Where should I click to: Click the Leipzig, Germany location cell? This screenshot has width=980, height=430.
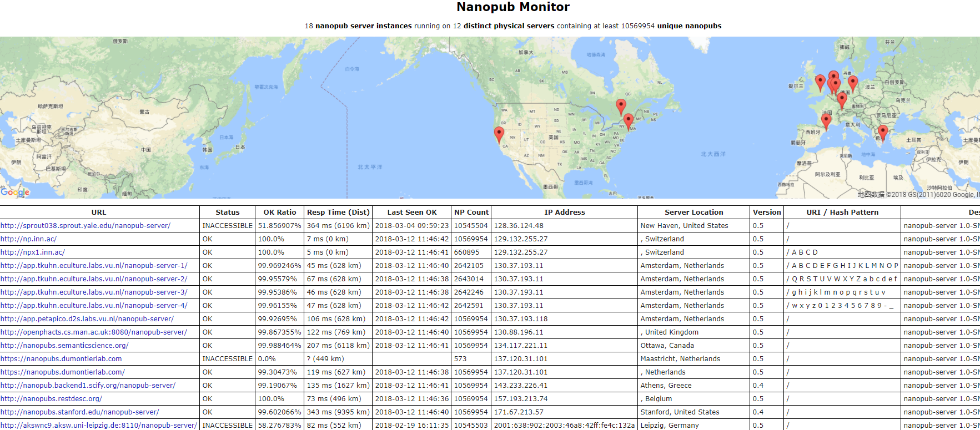(694, 425)
